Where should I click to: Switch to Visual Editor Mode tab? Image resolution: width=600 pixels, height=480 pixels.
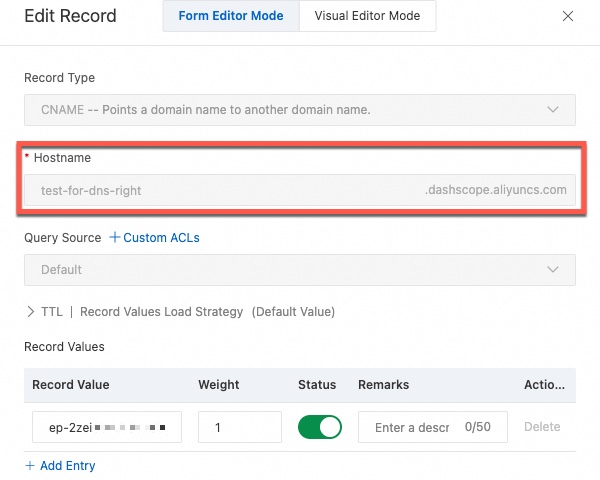click(367, 16)
